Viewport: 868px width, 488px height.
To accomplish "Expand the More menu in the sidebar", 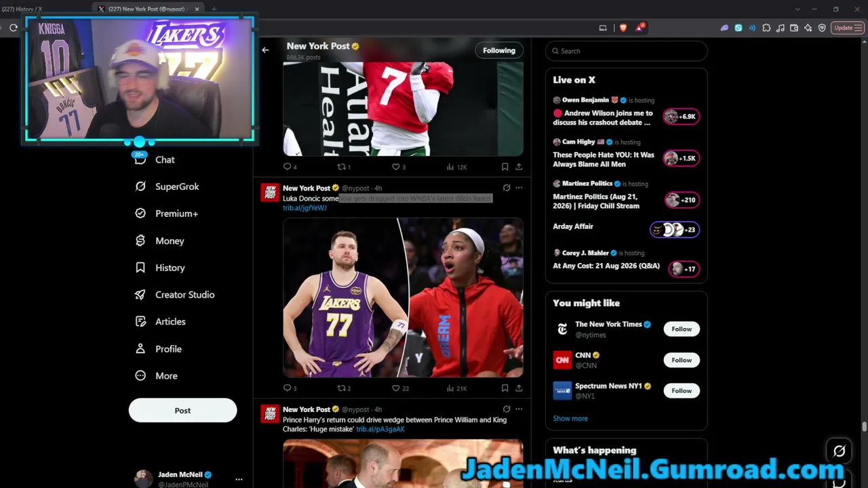I will tap(157, 375).
